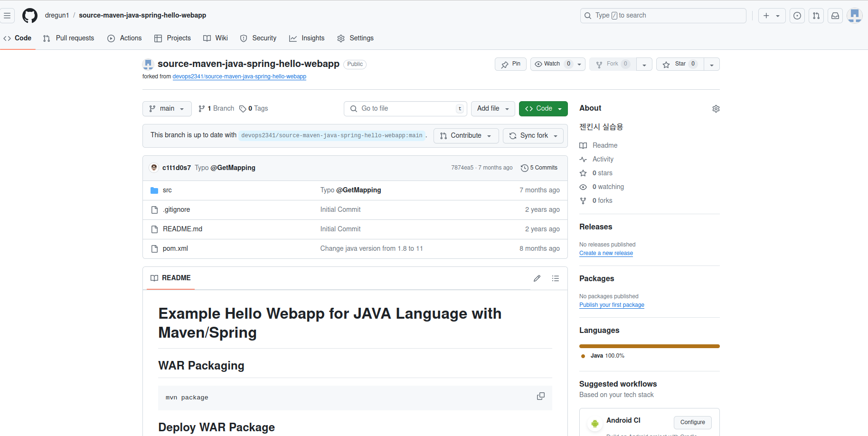Copy the mvn package command
The width and height of the screenshot is (868, 436).
[x=540, y=396]
